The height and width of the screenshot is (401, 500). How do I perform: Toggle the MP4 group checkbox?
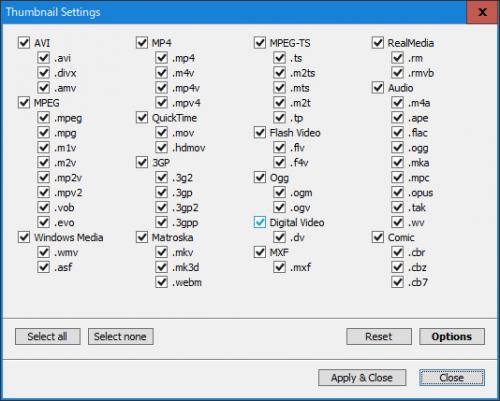tap(142, 43)
